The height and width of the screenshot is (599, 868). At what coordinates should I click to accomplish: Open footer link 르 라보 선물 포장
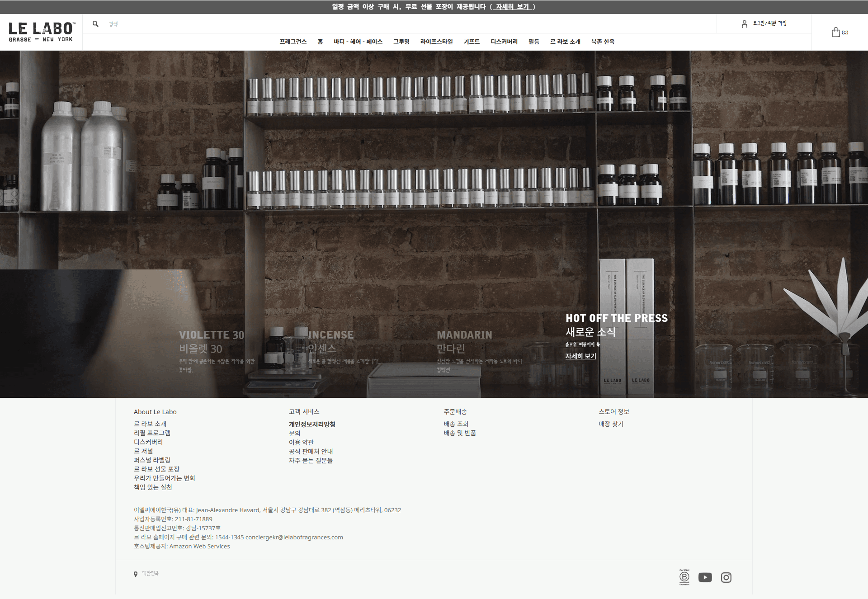pyautogui.click(x=156, y=469)
